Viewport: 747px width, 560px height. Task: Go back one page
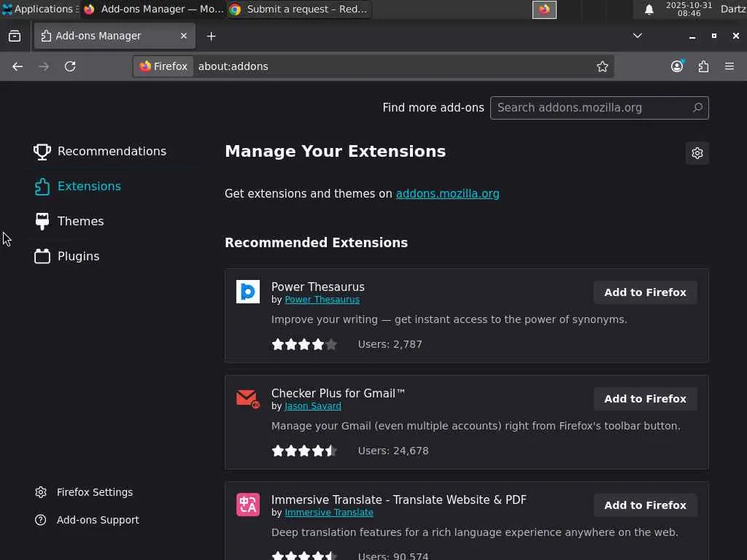[18, 66]
